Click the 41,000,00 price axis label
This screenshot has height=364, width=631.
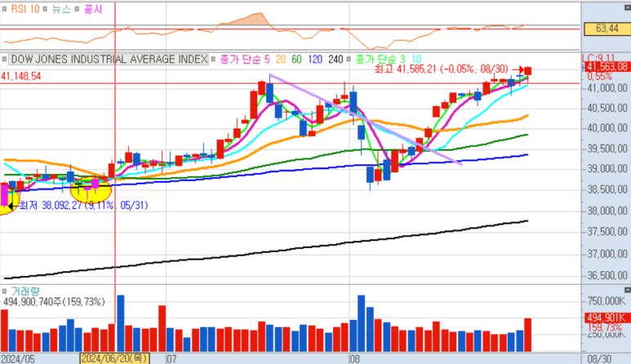[x=607, y=87]
